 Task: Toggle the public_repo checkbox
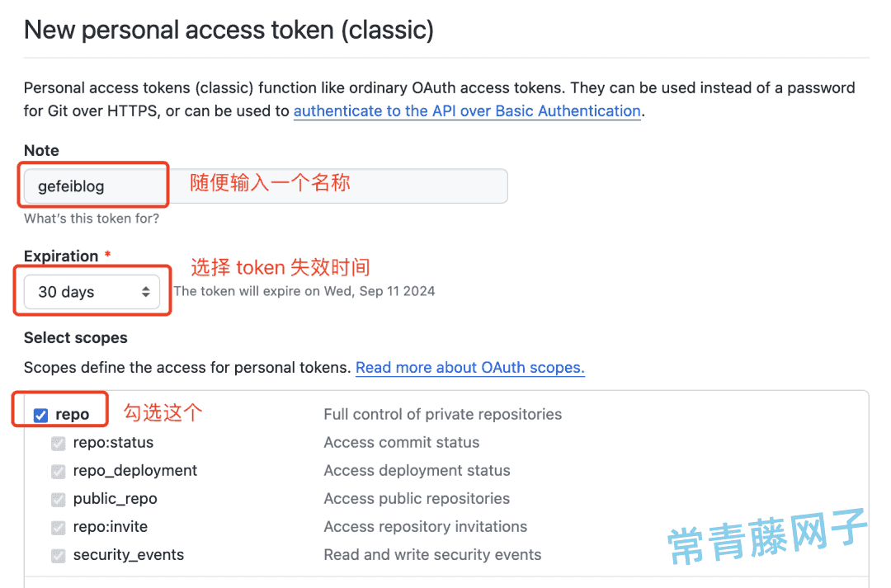click(x=58, y=500)
